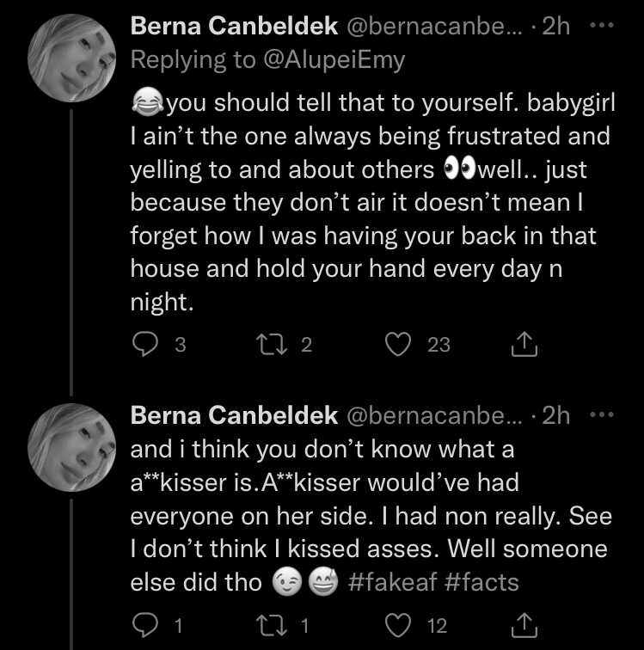Open the second tweet's profile picture
The image size is (644, 650).
(x=71, y=447)
